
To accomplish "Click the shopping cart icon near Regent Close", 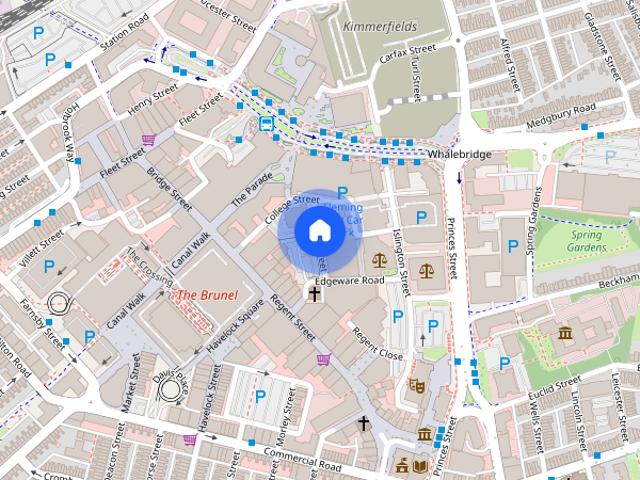I will [x=323, y=359].
